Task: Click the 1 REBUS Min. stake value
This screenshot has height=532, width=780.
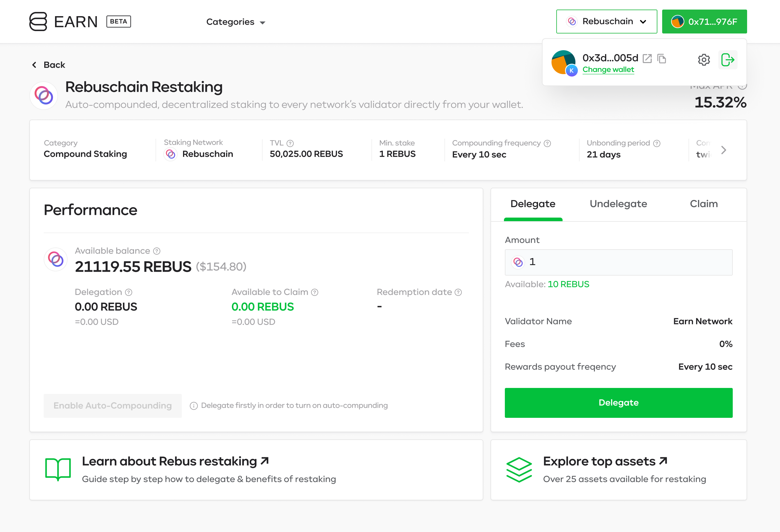Action: tap(397, 154)
